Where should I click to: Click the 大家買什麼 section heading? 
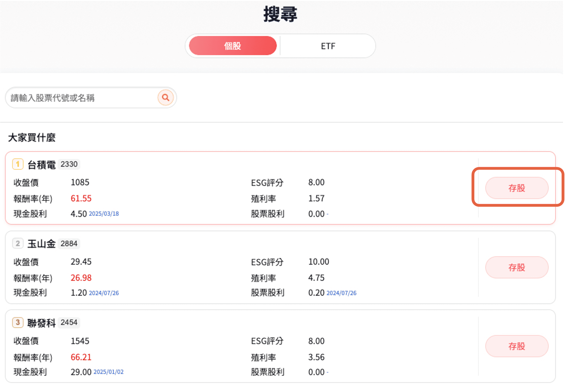pos(32,137)
